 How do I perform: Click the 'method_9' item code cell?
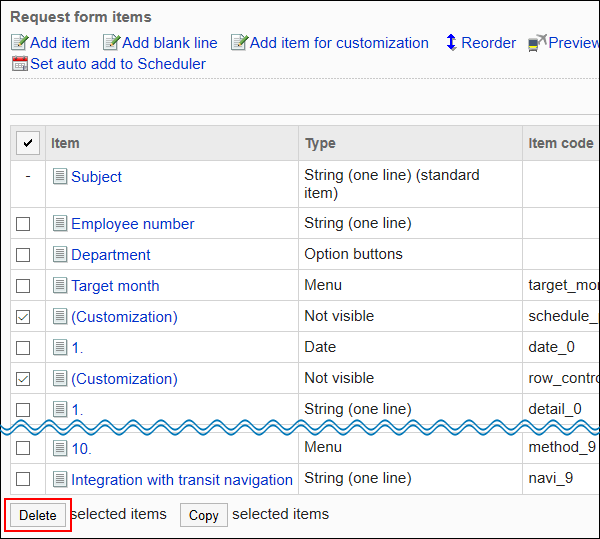pyautogui.click(x=562, y=447)
